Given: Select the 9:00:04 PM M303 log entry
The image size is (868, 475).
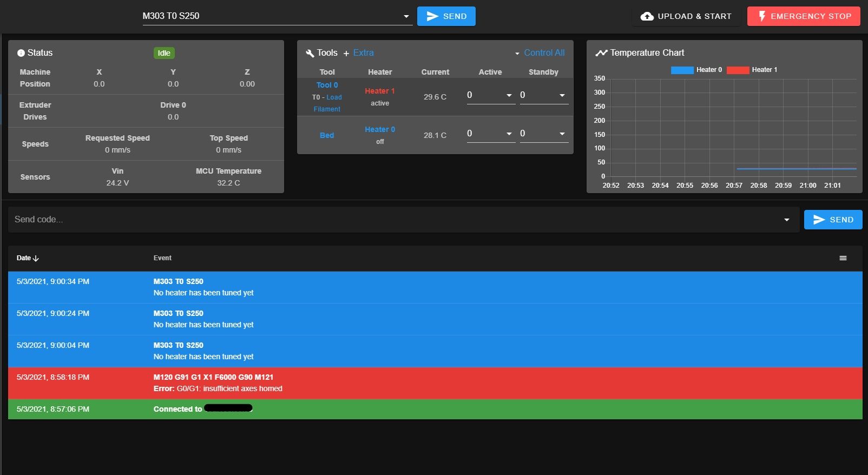Looking at the screenshot, I should [x=435, y=351].
